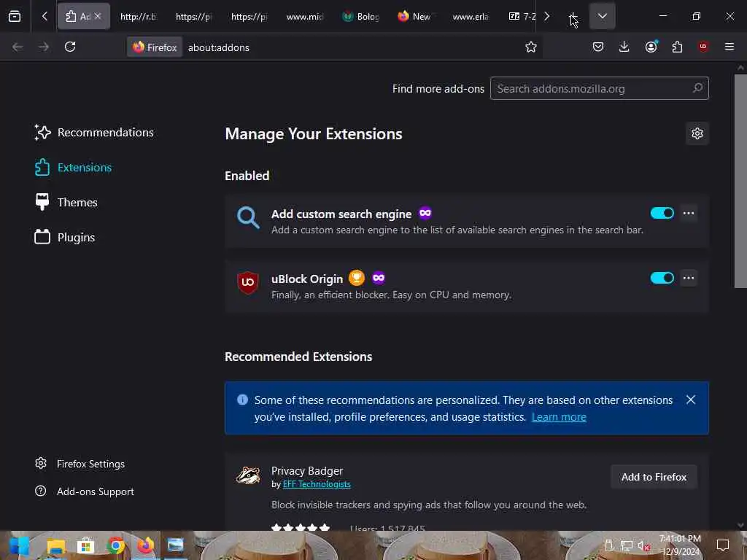Switch to the www.mid tab
The image size is (747, 560).
(x=304, y=16)
